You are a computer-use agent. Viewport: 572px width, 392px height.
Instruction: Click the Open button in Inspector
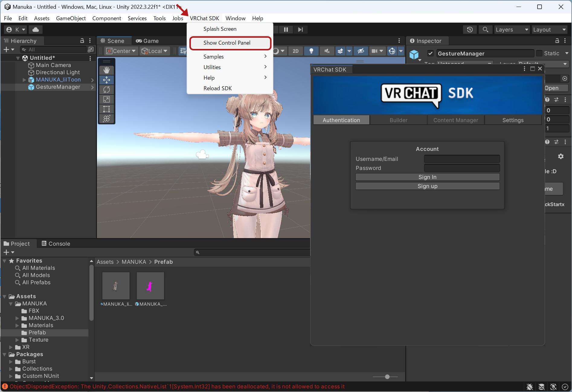tap(556, 88)
